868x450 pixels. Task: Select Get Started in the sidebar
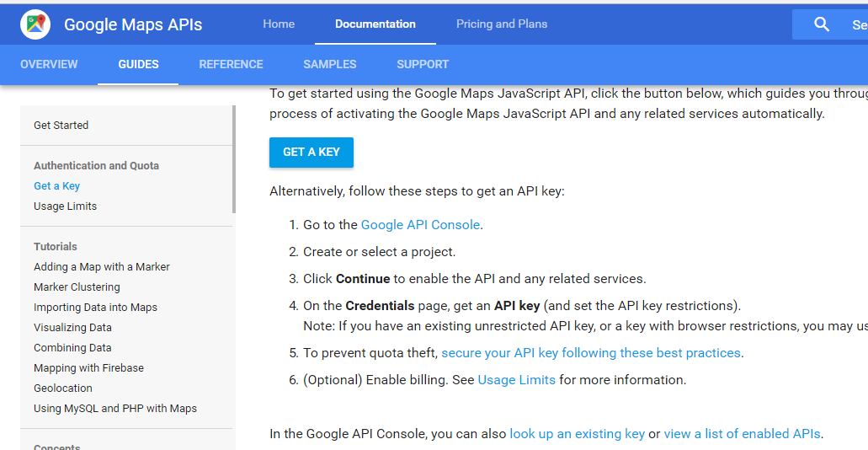(x=61, y=126)
